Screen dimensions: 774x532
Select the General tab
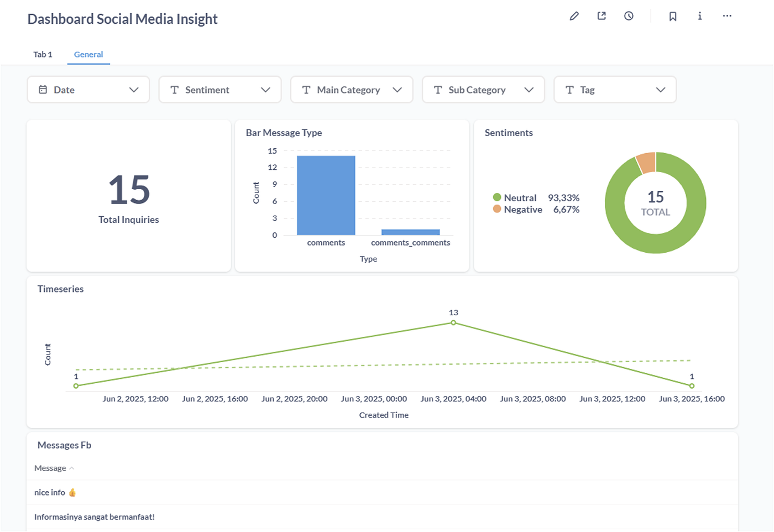[x=88, y=54]
